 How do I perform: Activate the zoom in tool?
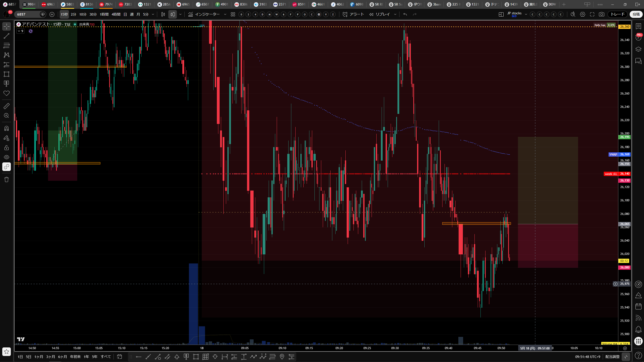[x=7, y=116]
